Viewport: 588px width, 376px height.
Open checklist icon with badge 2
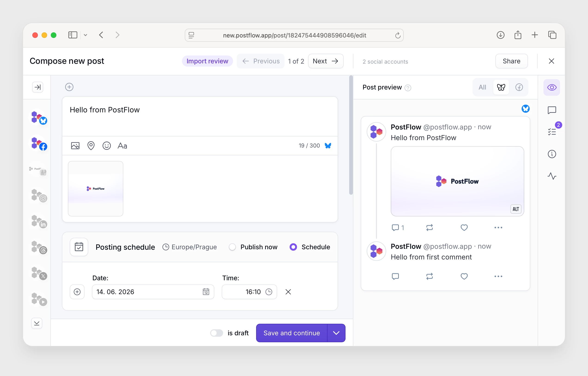coord(552,132)
